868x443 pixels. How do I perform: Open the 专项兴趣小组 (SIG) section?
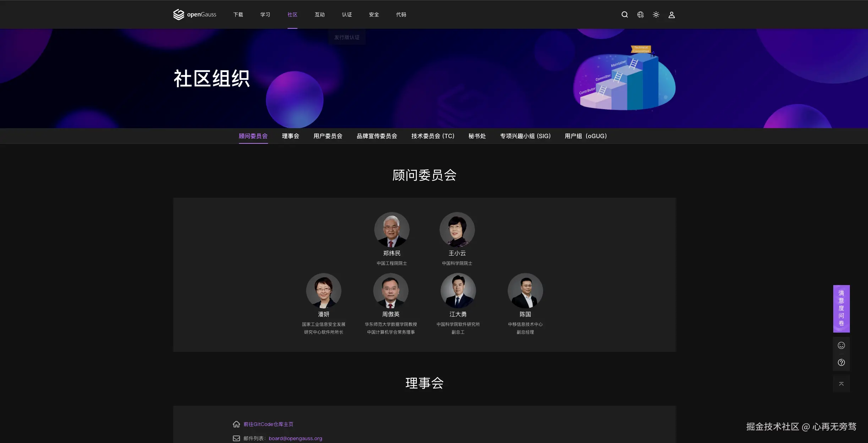pos(525,136)
